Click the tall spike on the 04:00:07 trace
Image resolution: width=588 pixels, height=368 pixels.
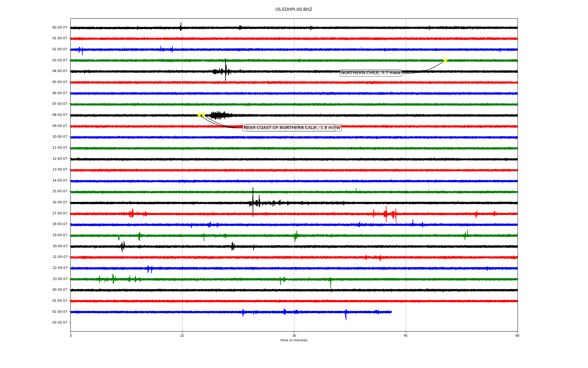pos(225,70)
